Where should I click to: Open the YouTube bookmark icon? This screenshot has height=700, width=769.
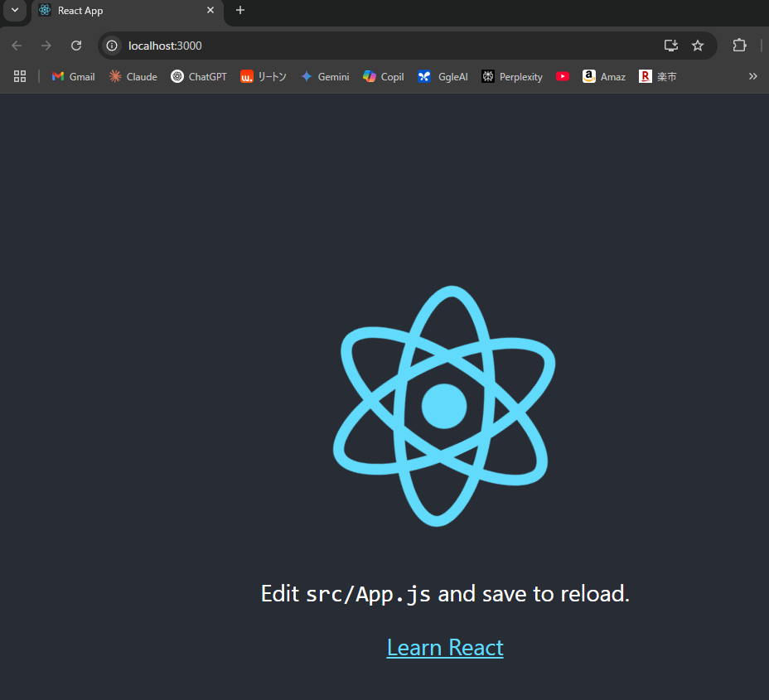tap(563, 76)
